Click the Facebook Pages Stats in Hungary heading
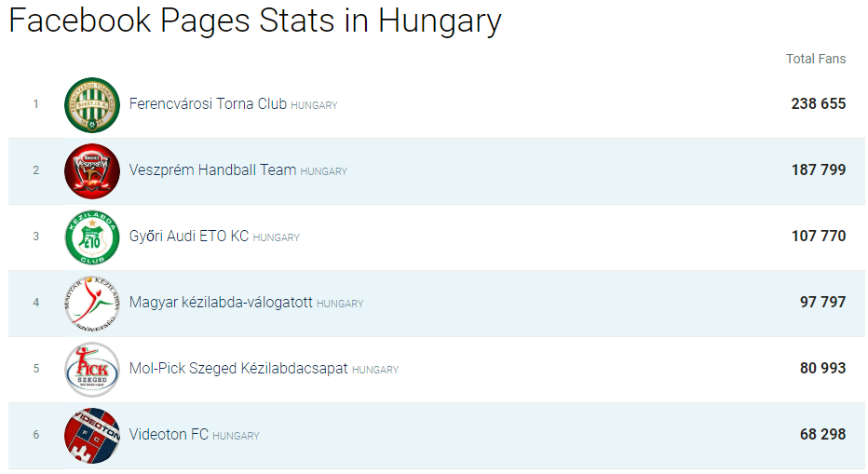868x474 pixels. [x=255, y=21]
